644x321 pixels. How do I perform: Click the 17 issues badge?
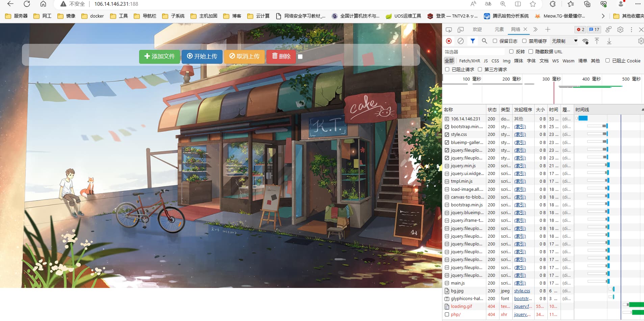pos(594,30)
